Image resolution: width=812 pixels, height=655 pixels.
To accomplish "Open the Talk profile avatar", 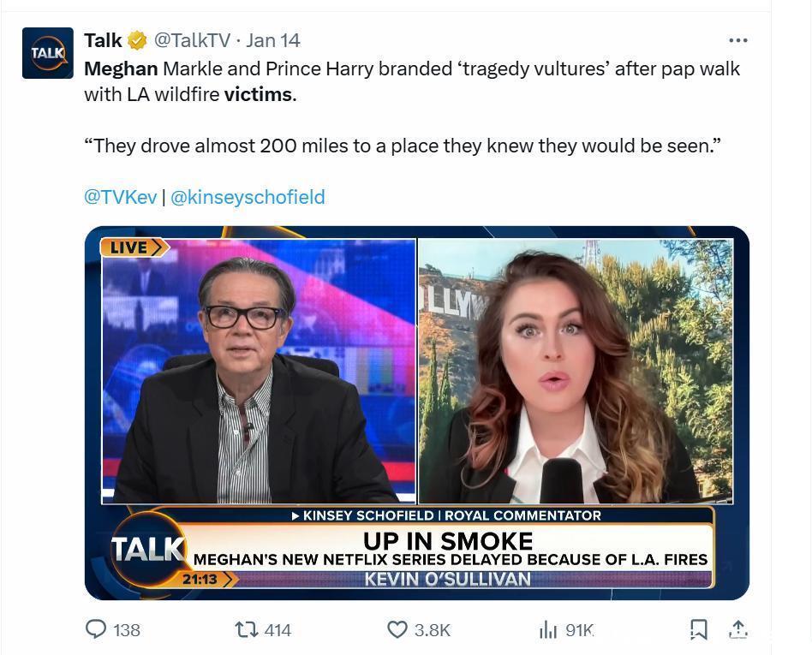I will point(48,53).
